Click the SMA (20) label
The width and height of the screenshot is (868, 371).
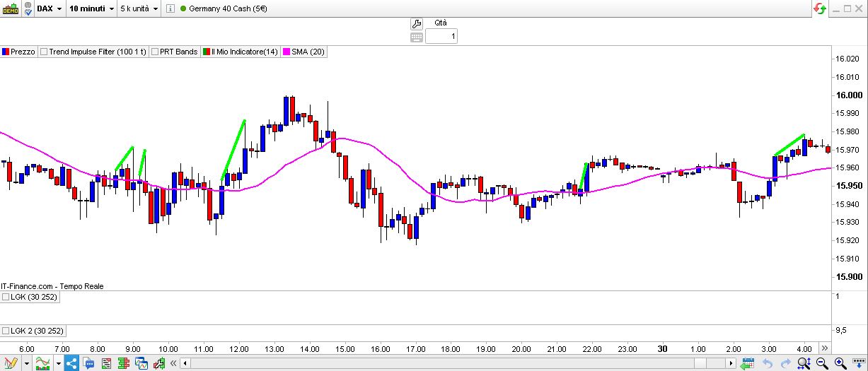pos(308,52)
